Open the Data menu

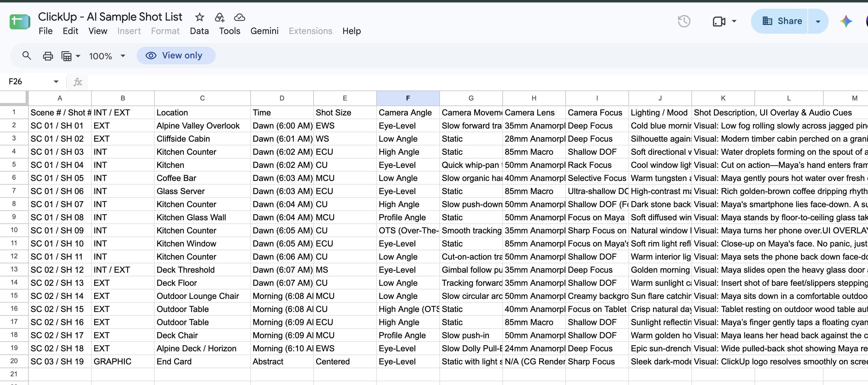[x=199, y=31]
